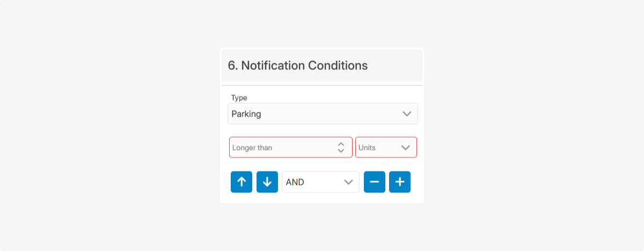The image size is (644, 251).
Task: Remove condition with the minus button
Action: pos(375,182)
